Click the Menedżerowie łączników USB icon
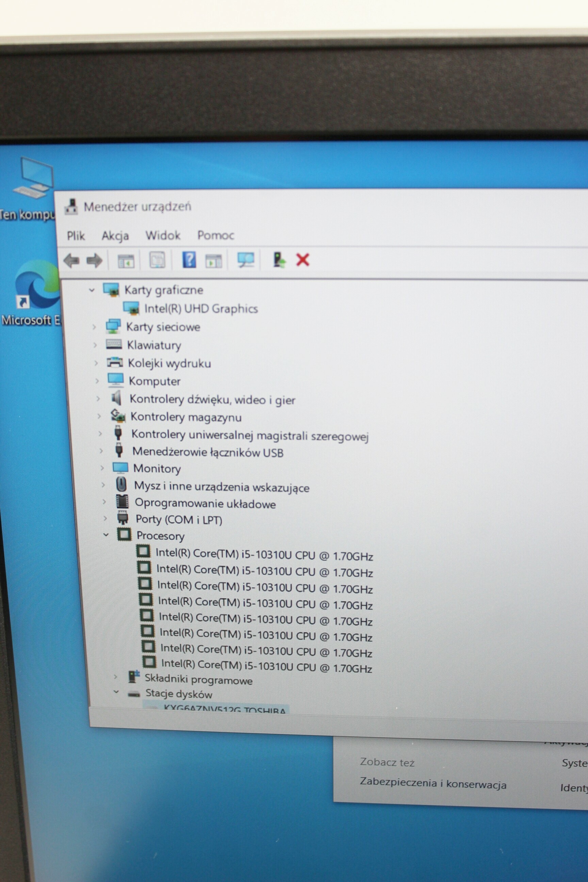The width and height of the screenshot is (588, 882). coord(119,450)
